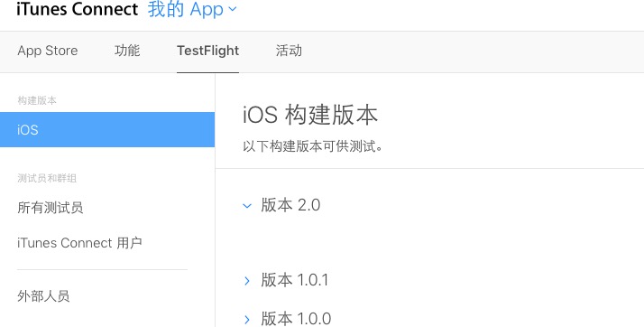Click the iOS 构建版本 heading
Viewport: 644px width, 327px height.
tap(310, 115)
